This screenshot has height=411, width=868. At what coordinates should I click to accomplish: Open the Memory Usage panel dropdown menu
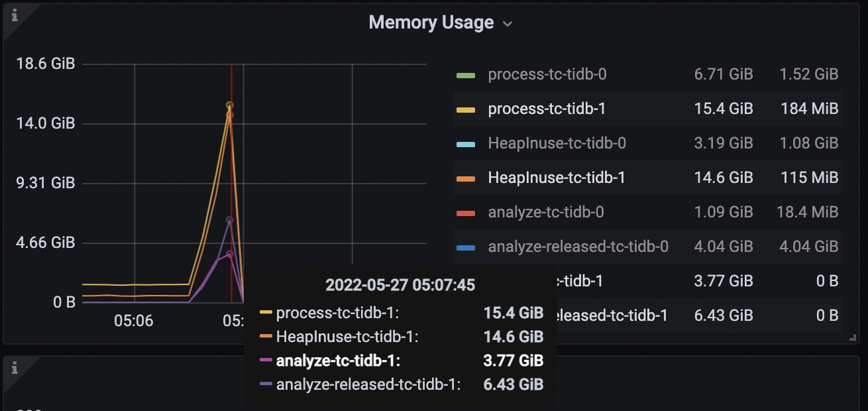(x=508, y=23)
